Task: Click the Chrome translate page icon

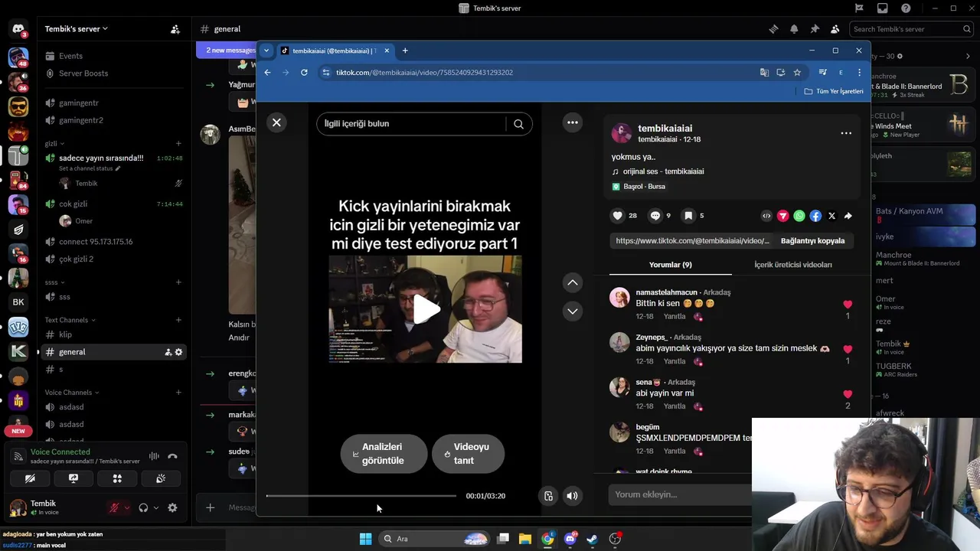Action: 764,72
